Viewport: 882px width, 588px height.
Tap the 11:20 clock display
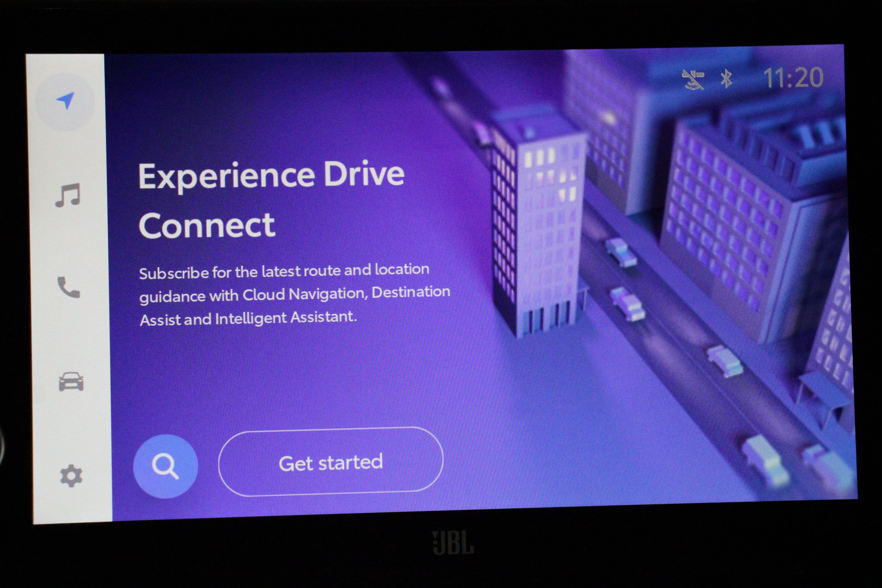(x=793, y=78)
